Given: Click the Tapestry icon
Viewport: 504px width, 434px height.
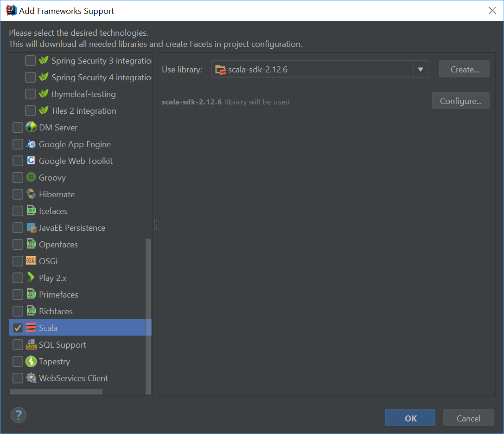Looking at the screenshot, I should [x=31, y=361].
